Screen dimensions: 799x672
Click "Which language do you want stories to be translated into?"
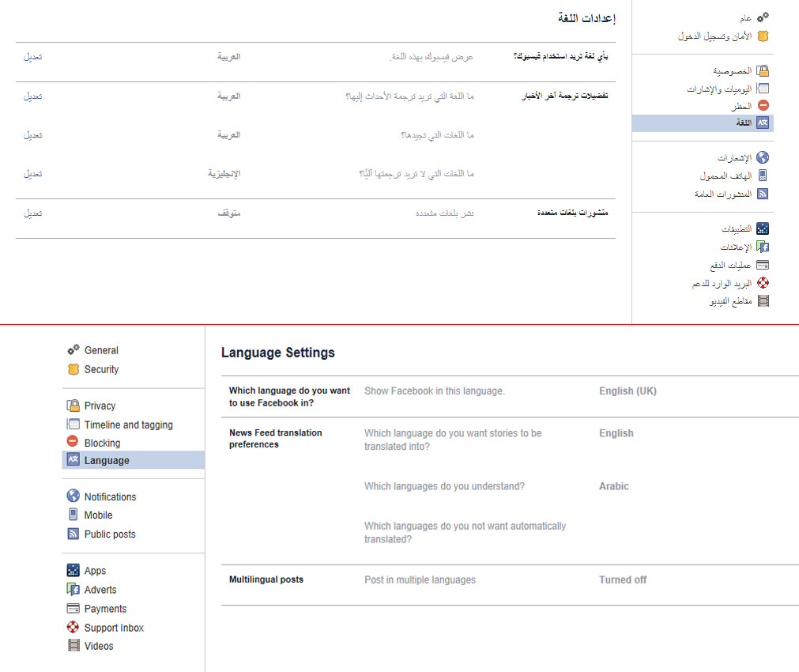[453, 440]
